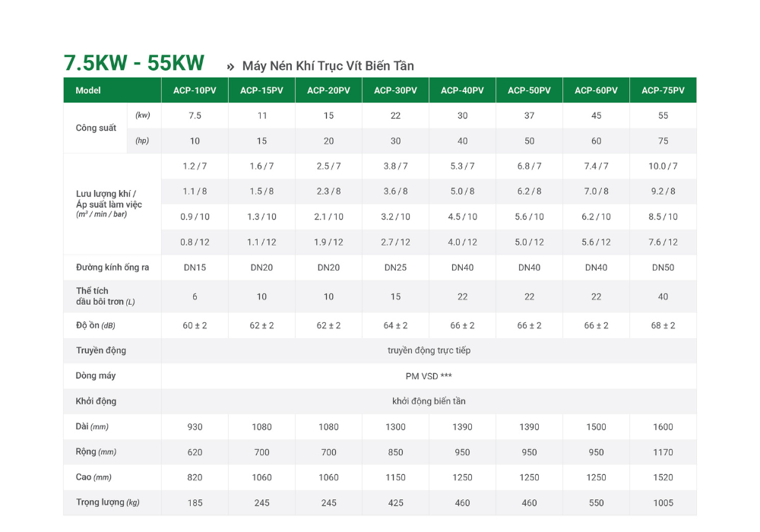Select the ACP-10PV column header
The height and width of the screenshot is (532, 760).
(x=195, y=90)
